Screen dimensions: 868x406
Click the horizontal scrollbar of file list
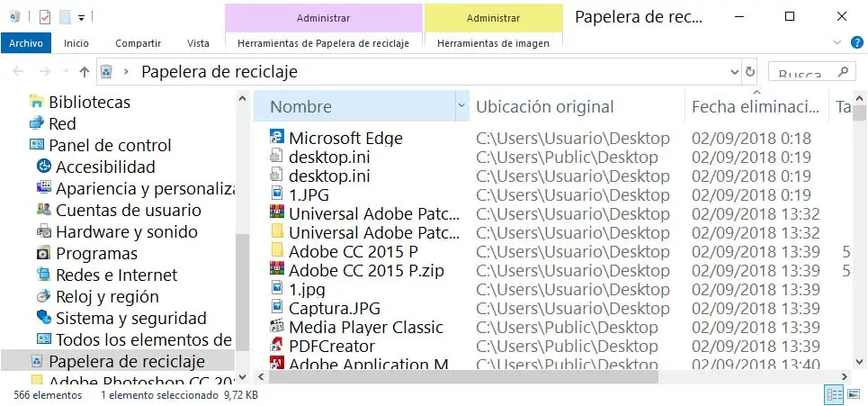click(x=463, y=376)
